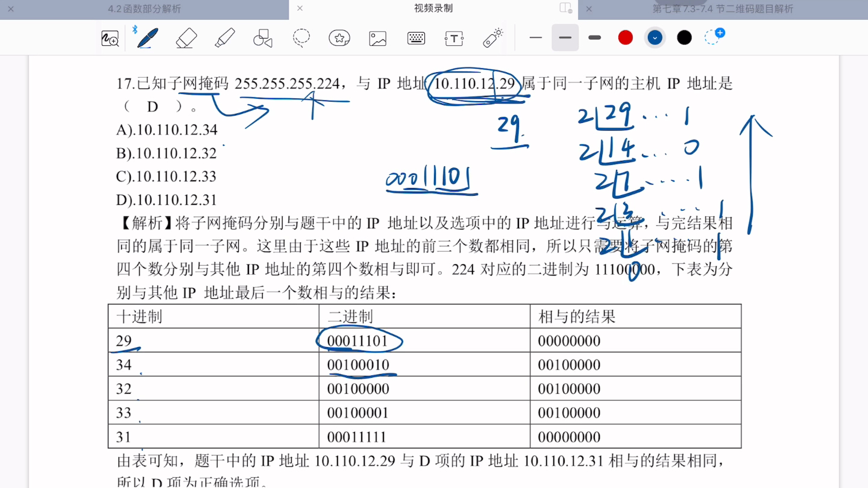The height and width of the screenshot is (488, 868).
Task: Pick the black pen color
Action: click(x=684, y=37)
